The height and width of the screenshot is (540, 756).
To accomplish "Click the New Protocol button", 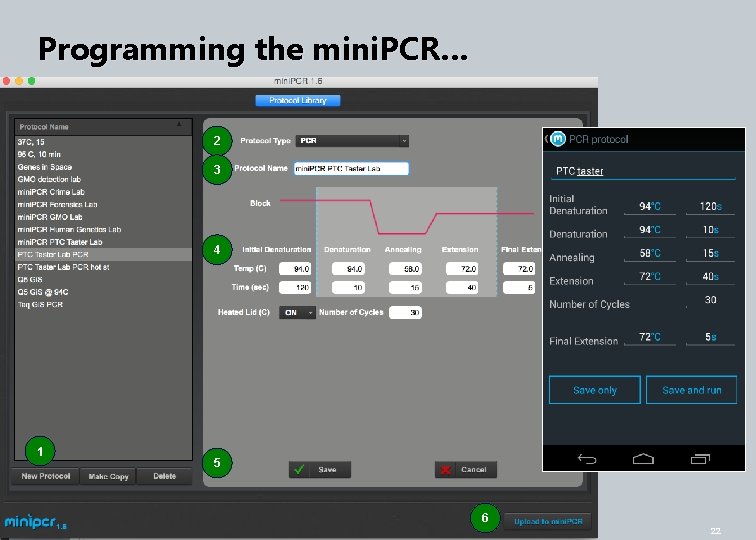I will [x=46, y=476].
